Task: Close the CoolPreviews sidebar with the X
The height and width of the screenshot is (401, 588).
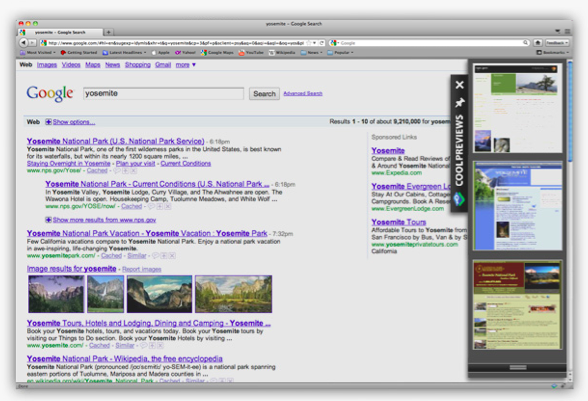Action: click(459, 85)
